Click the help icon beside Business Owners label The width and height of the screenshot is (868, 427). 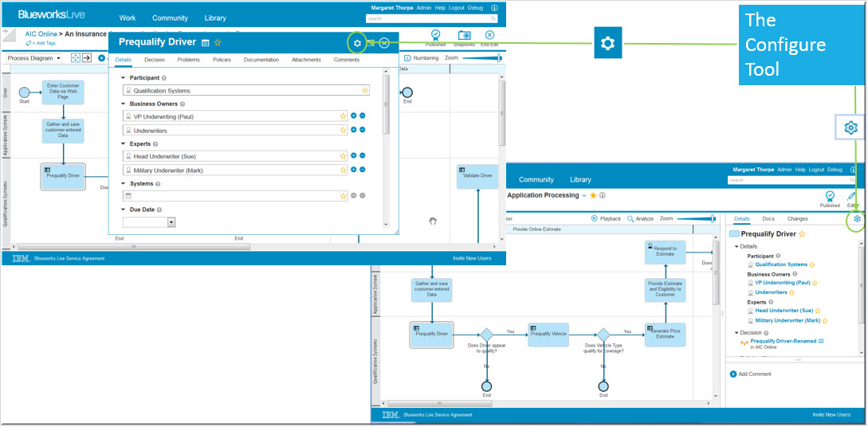(x=183, y=104)
